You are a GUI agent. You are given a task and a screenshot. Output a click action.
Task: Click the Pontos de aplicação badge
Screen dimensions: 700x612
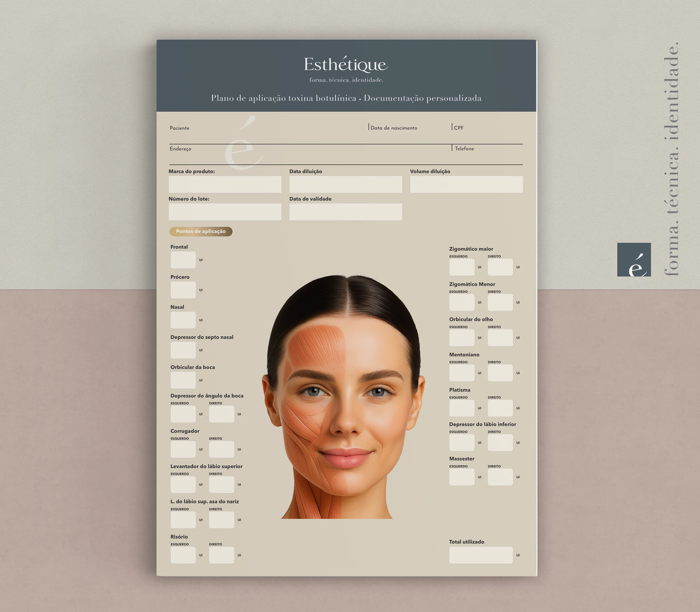[201, 231]
